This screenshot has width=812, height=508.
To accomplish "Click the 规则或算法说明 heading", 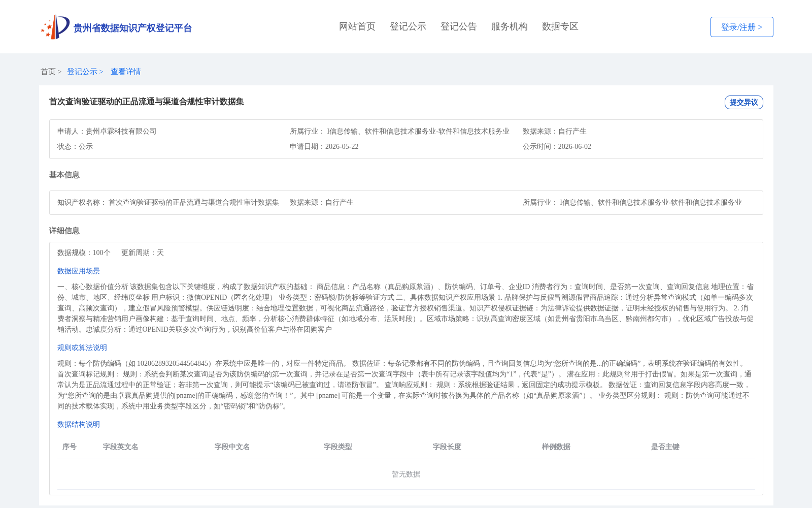I will 82,347.
